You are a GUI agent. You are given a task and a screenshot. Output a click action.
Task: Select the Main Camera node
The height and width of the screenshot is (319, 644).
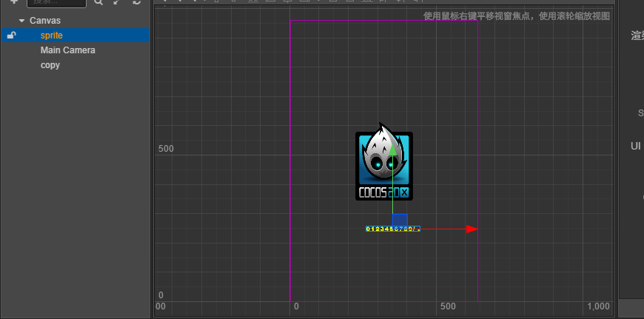coord(68,50)
